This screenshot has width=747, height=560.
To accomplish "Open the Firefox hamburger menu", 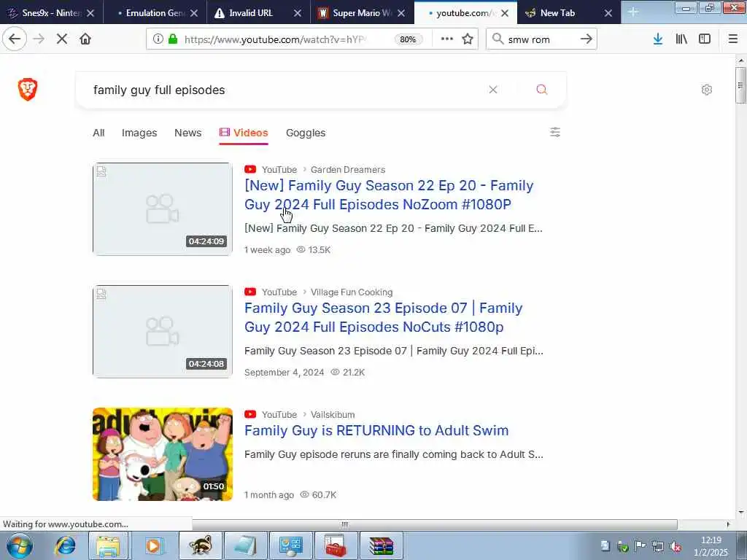I will [732, 39].
